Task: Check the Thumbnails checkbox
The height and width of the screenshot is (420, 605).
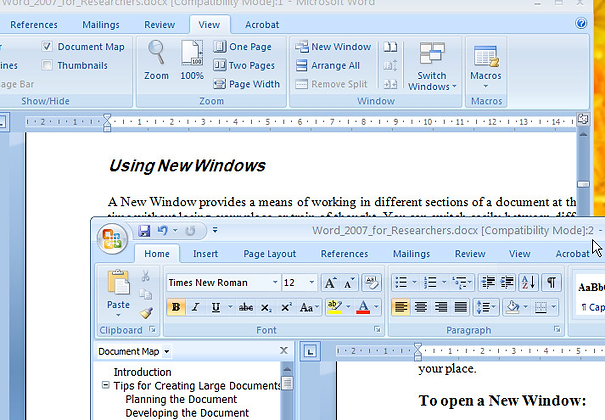Action: [x=47, y=65]
